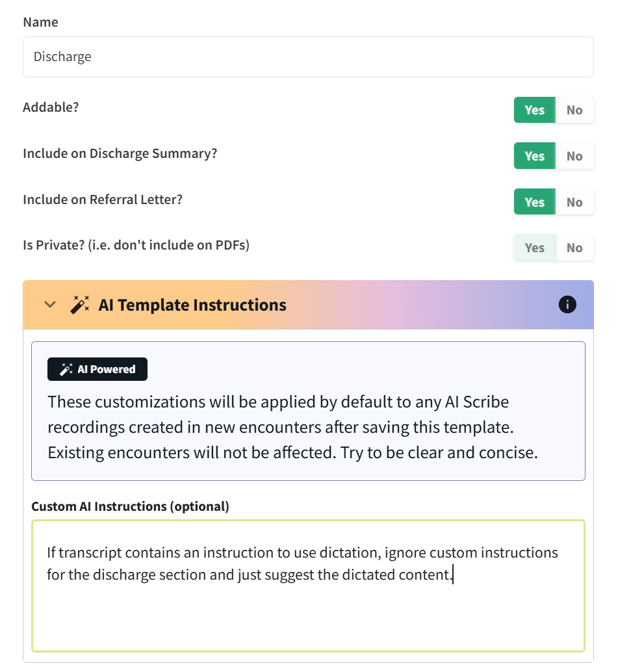
Task: Enable Is Private by clicking Yes
Action: (x=534, y=248)
